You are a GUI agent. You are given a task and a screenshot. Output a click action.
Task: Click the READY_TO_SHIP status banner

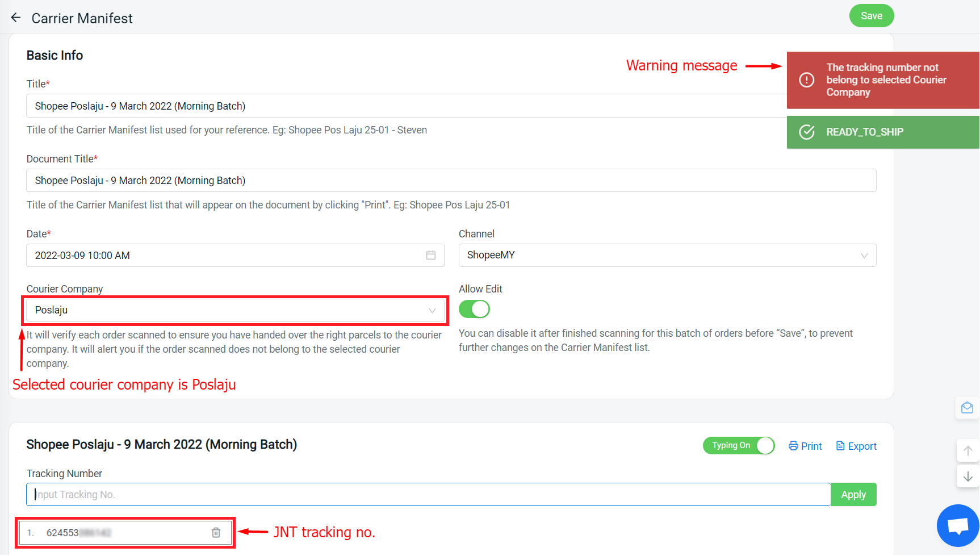882,132
